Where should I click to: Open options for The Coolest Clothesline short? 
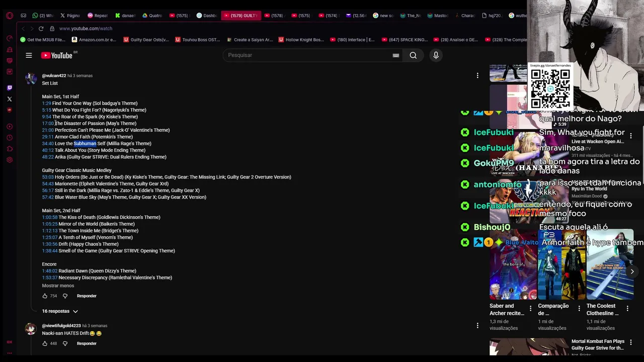[627, 309]
